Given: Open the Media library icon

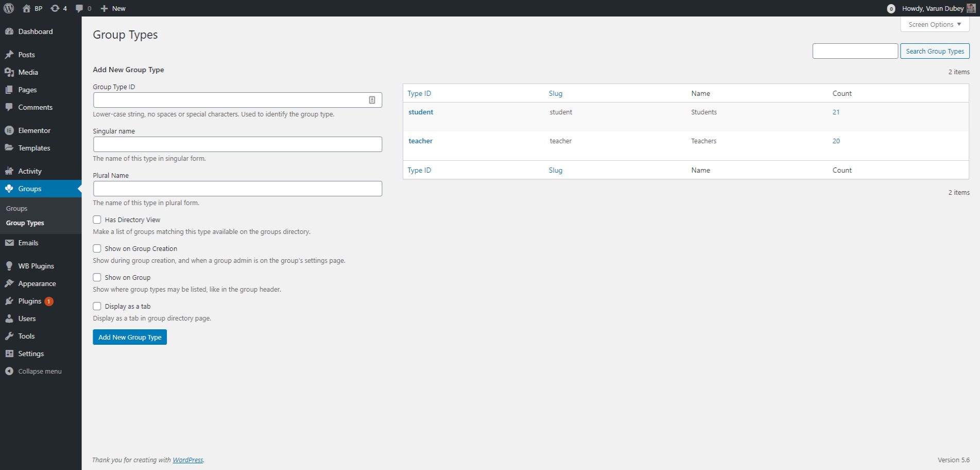Looking at the screenshot, I should [x=9, y=72].
